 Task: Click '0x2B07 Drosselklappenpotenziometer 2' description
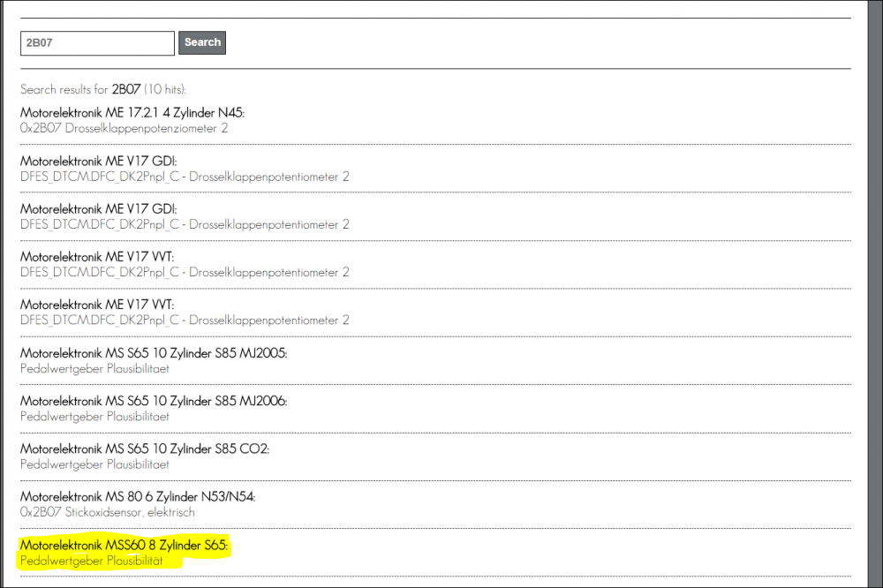tap(124, 128)
